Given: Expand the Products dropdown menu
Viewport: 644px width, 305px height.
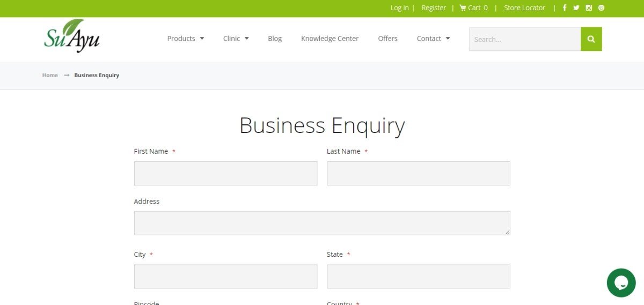Looking at the screenshot, I should (185, 39).
